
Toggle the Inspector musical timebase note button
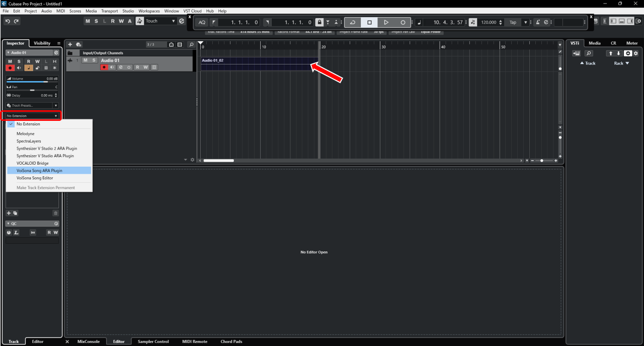(x=29, y=67)
